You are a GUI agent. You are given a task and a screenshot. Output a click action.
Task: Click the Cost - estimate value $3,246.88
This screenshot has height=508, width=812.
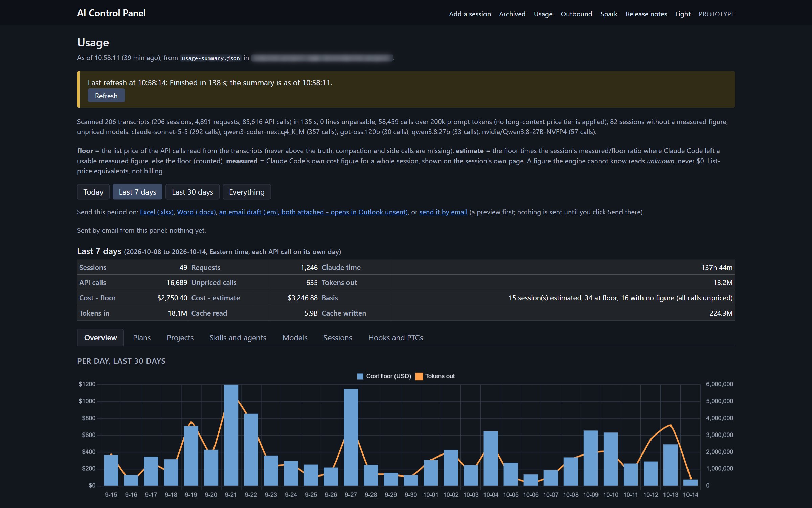coord(302,298)
